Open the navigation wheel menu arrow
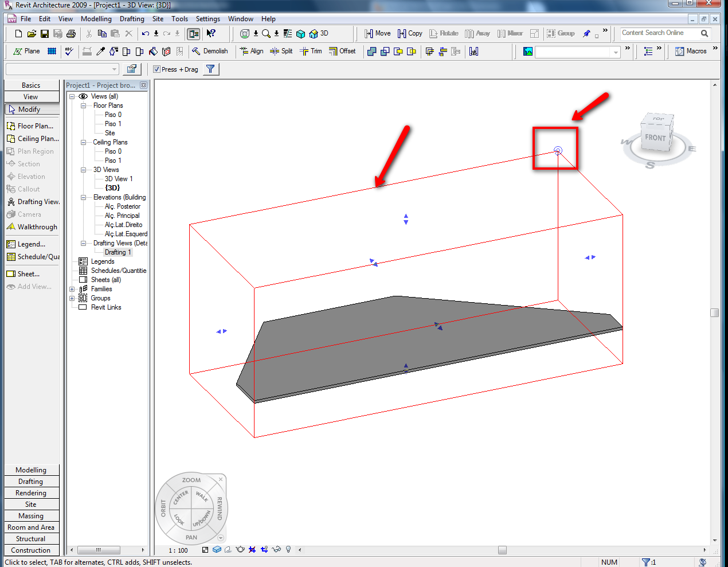This screenshot has height=567, width=728. 221,538
